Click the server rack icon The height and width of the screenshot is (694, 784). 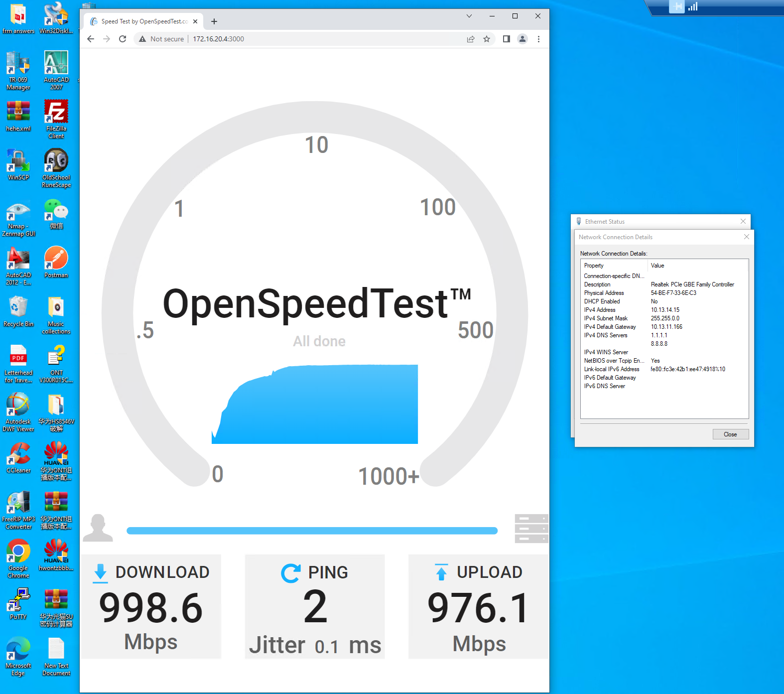(x=531, y=529)
